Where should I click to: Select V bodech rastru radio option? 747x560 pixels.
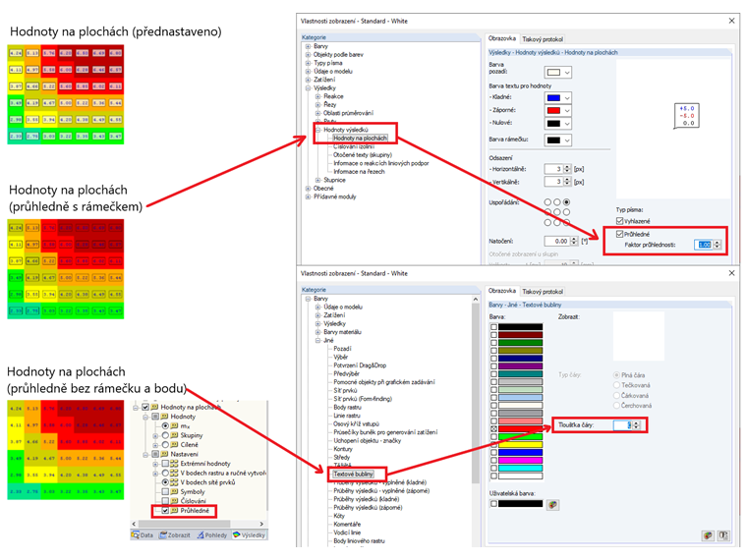tap(165, 473)
